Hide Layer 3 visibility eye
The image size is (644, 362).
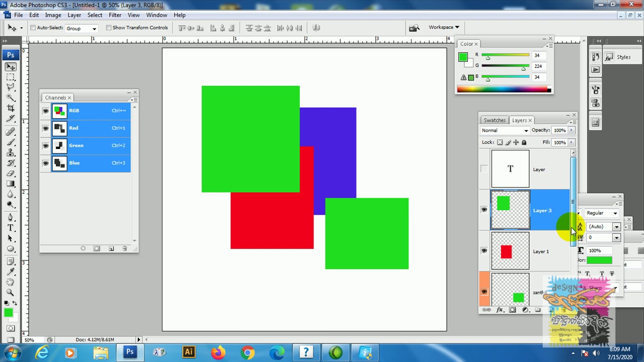pos(484,210)
